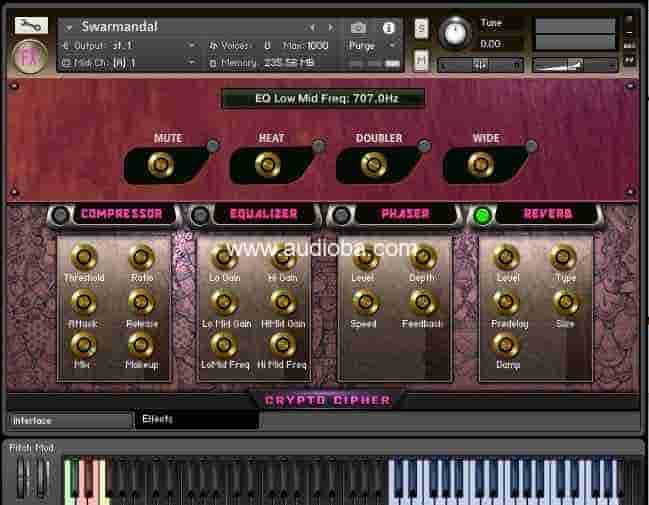Turn off the Reverb green LED
Screen dimensions: 649x505
point(482,215)
